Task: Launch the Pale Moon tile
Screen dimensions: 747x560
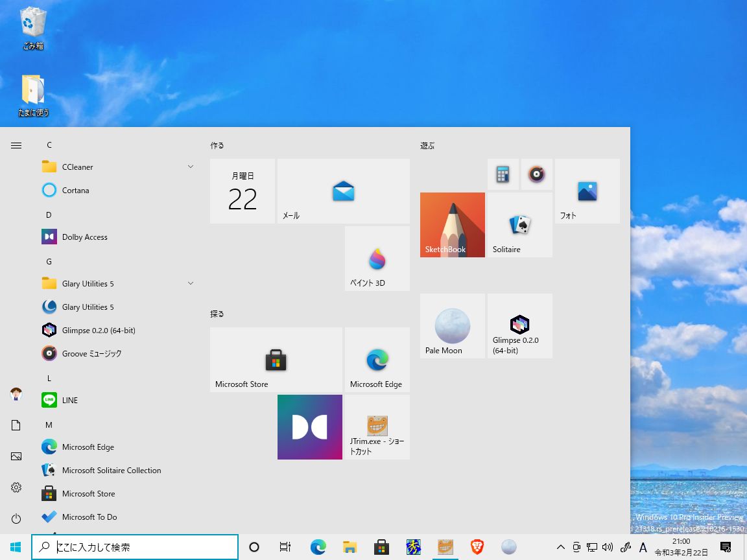Action: pyautogui.click(x=453, y=326)
